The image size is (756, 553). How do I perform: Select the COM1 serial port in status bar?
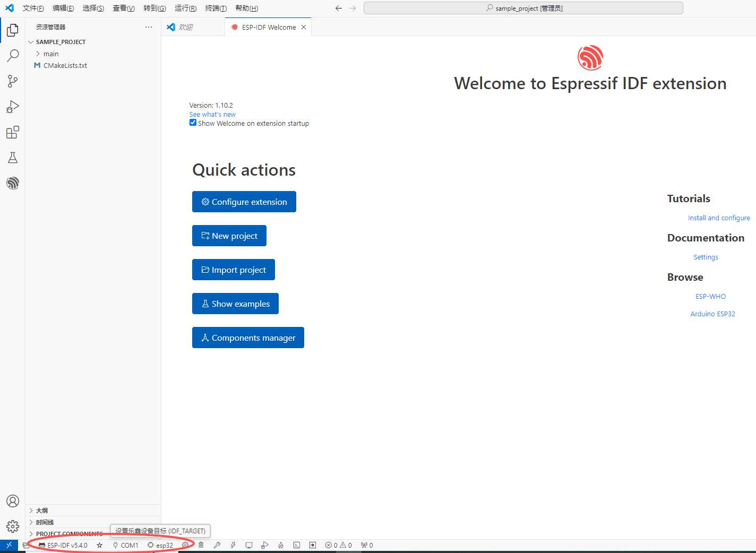[x=126, y=545]
